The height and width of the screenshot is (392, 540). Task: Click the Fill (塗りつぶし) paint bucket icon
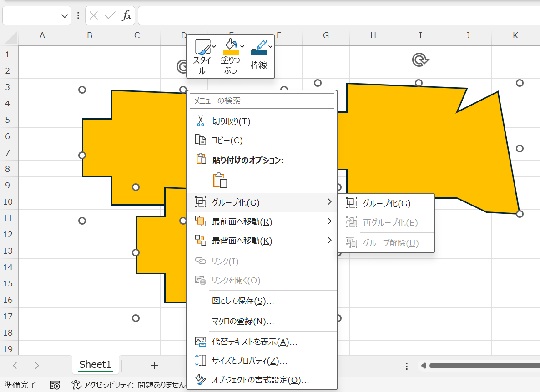(230, 45)
